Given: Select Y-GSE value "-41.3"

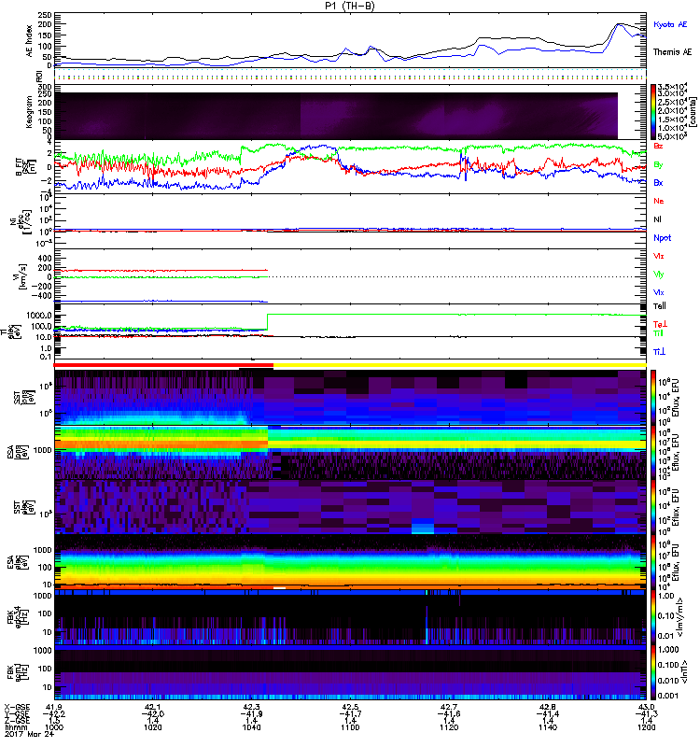Looking at the screenshot, I should click(x=646, y=714).
